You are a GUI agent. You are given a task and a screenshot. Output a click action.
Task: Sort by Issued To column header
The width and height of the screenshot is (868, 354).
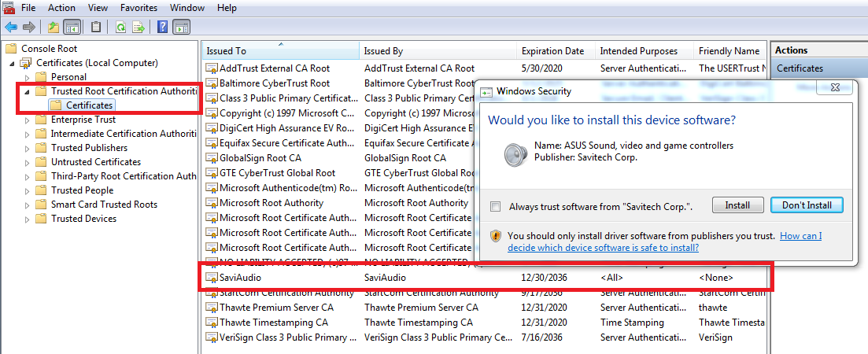click(280, 51)
